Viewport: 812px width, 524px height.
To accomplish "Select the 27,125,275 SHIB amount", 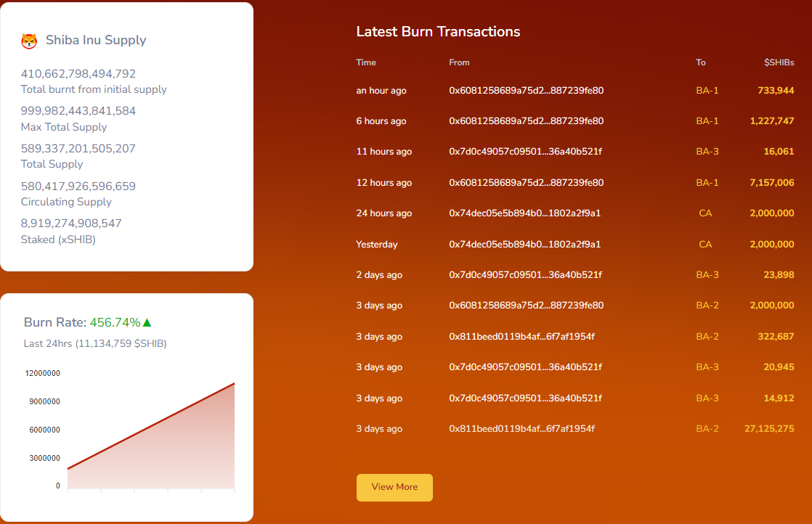I will point(769,428).
